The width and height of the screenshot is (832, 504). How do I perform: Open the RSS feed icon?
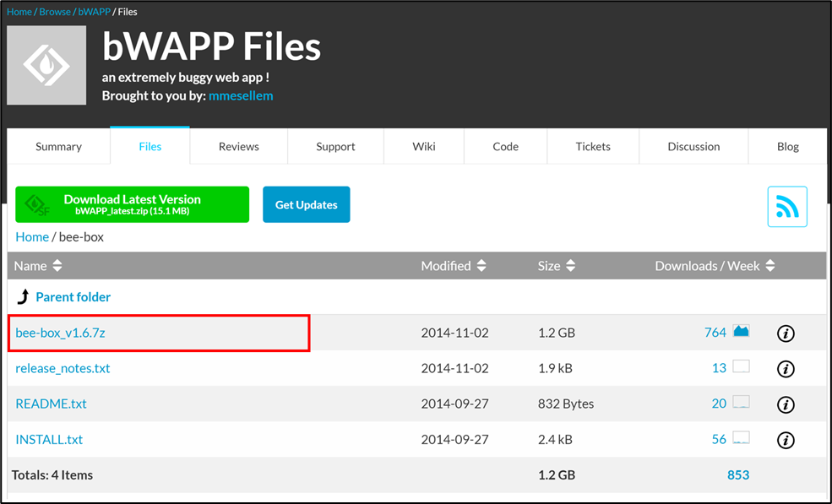pyautogui.click(x=787, y=206)
